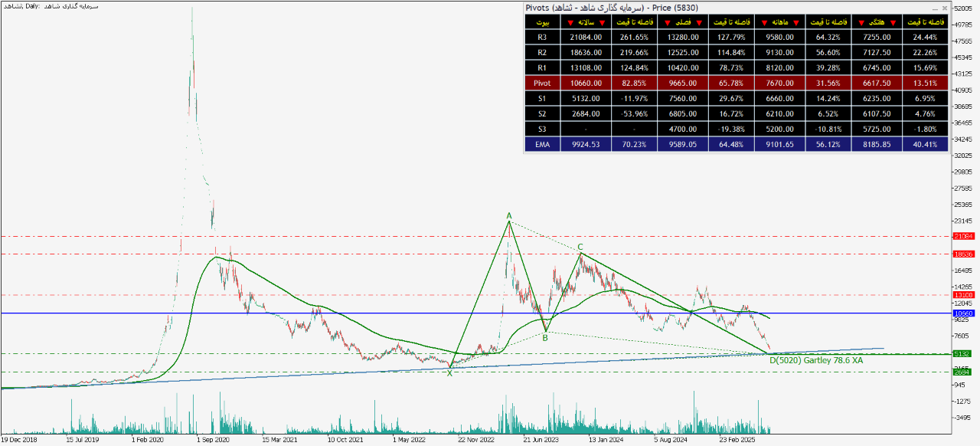The image size is (980, 446).
Task: Click the X point label on chart
Action: [x=449, y=373]
